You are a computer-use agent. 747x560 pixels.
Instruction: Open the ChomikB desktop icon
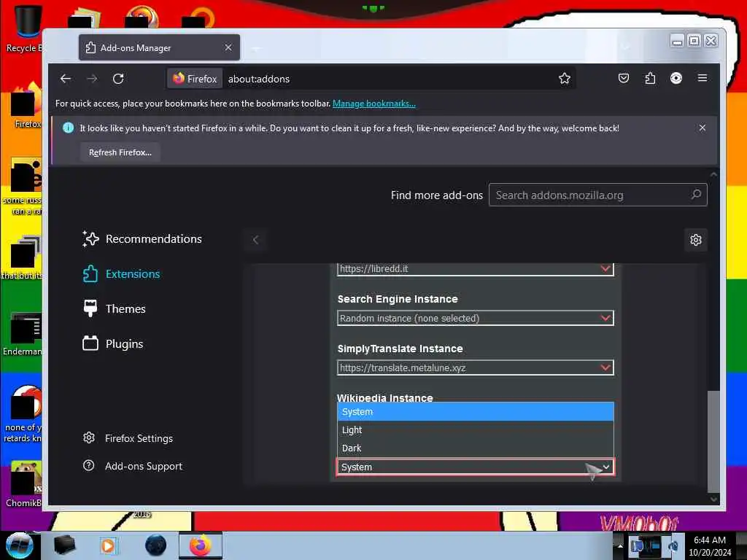point(24,483)
